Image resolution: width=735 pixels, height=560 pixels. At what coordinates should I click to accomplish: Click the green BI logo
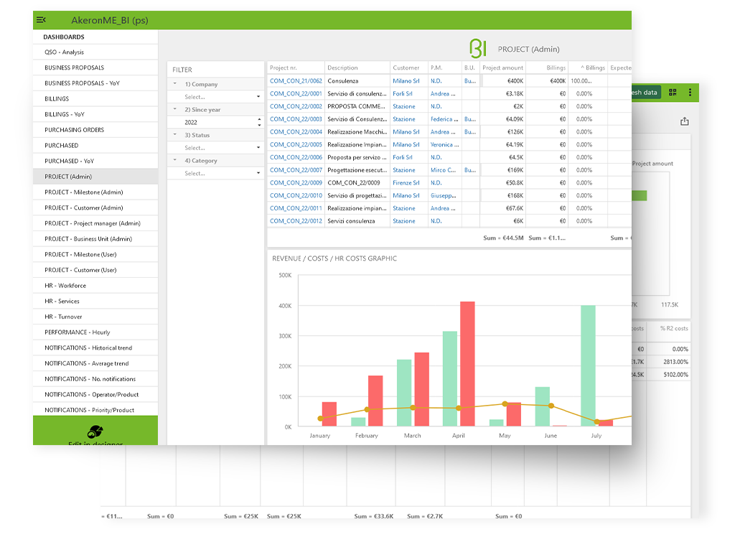(x=477, y=48)
